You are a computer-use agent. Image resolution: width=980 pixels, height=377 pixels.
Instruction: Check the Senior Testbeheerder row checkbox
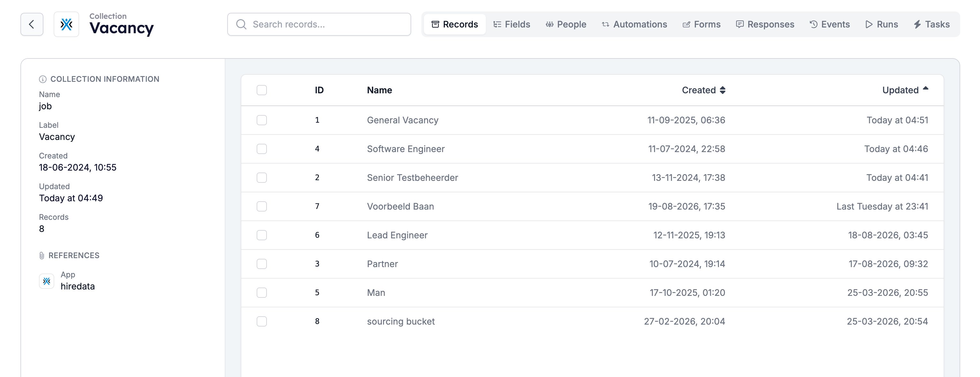pyautogui.click(x=262, y=178)
